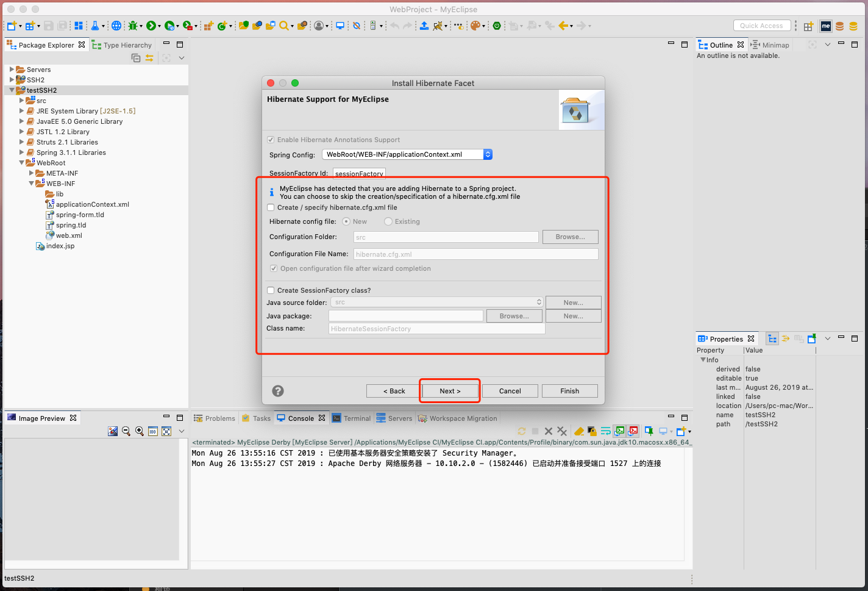This screenshot has height=591, width=868.
Task: Switch to the Minimap tab
Action: pyautogui.click(x=770, y=45)
